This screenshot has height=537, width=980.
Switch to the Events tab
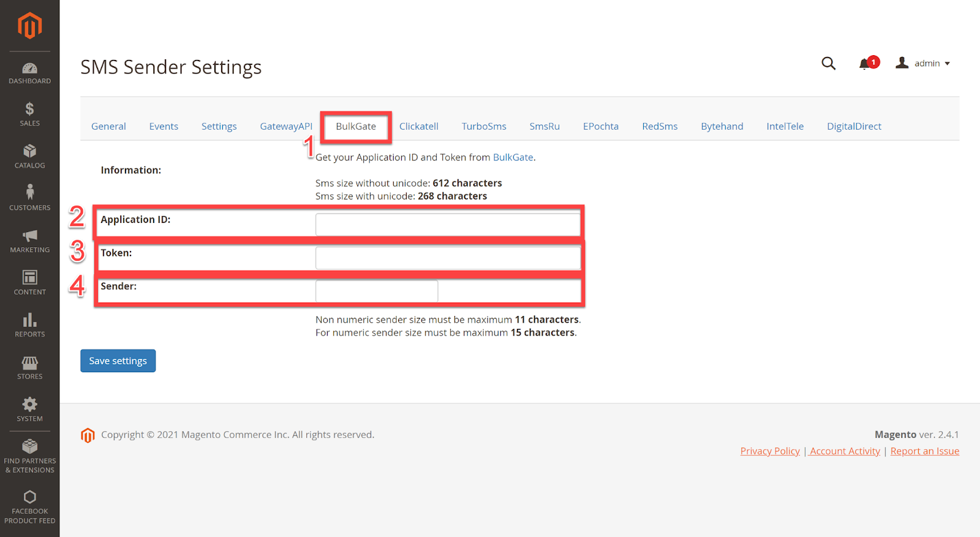164,126
